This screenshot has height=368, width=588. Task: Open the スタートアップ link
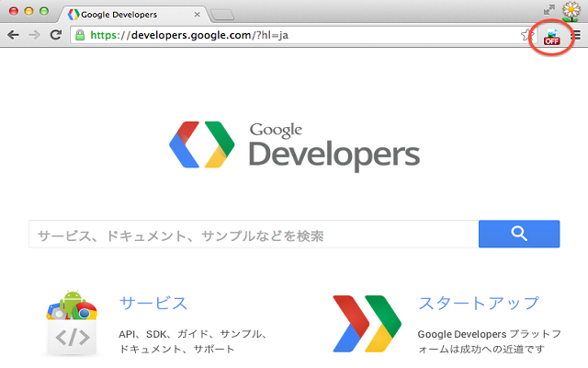(x=479, y=303)
